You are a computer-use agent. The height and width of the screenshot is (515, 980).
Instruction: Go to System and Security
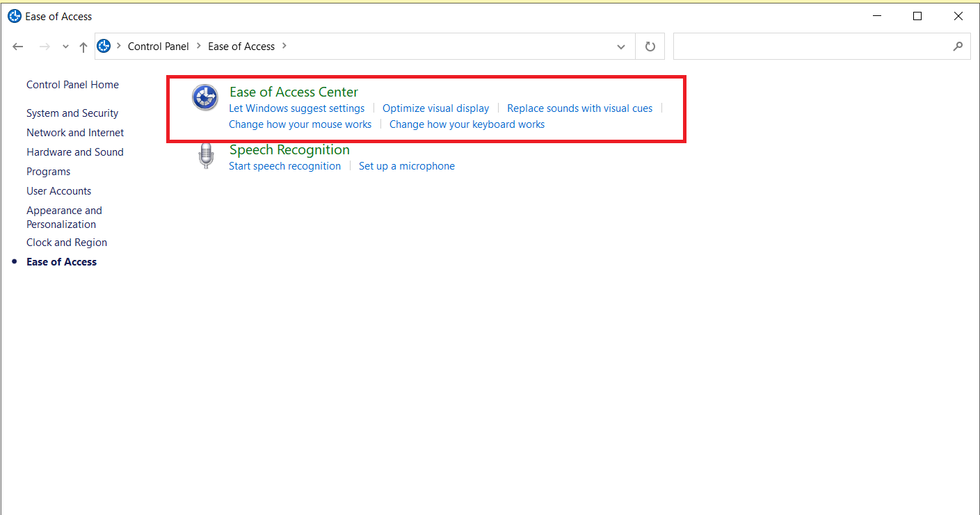(72, 113)
